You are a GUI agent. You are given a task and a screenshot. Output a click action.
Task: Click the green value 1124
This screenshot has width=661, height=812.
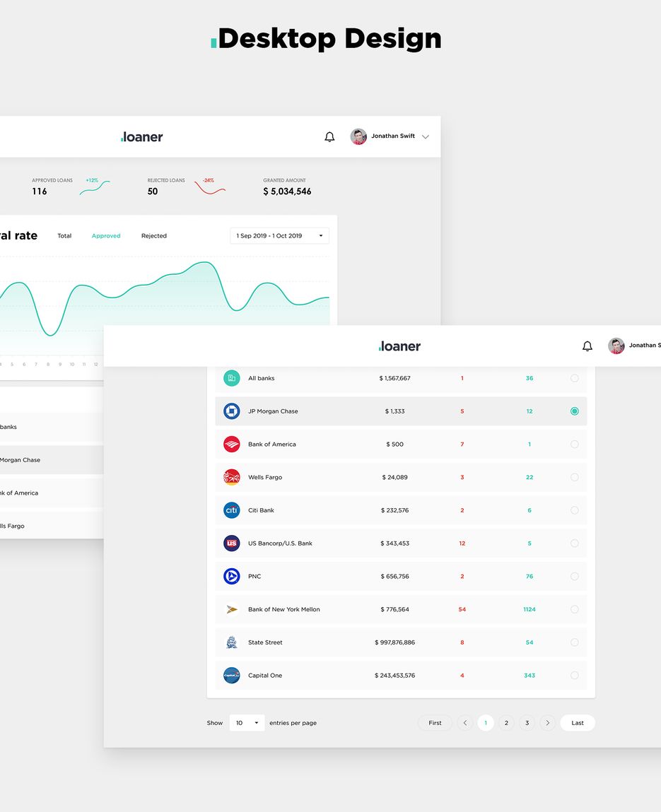[x=530, y=609]
